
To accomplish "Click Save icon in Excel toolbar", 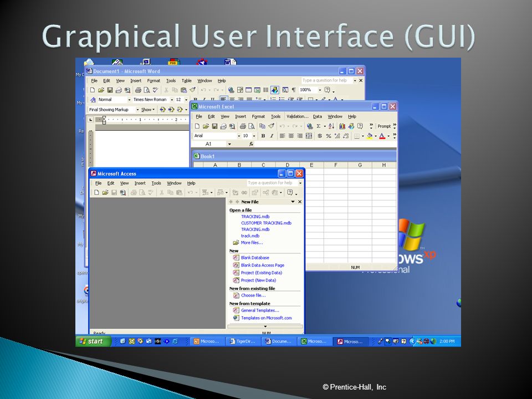I will [x=215, y=126].
